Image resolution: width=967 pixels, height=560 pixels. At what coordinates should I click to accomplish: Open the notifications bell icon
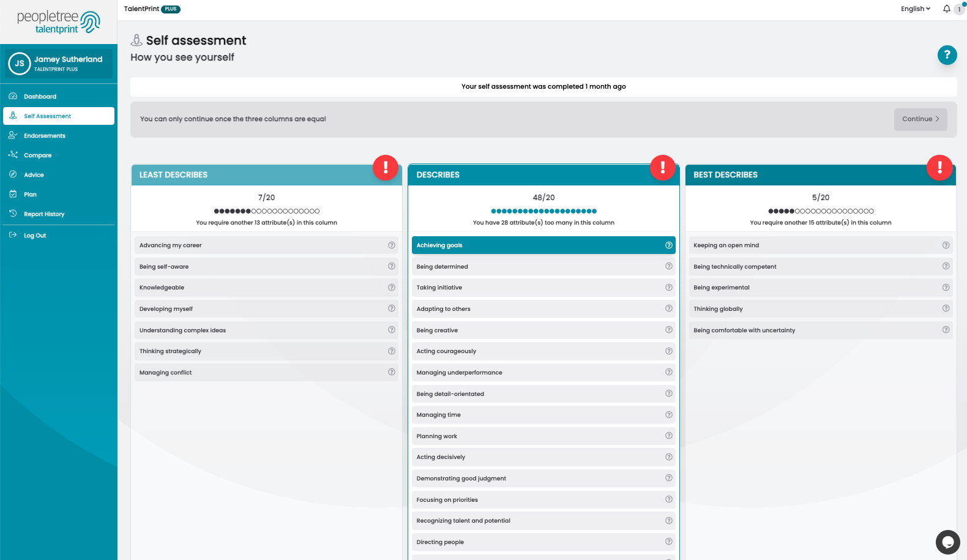947,9
